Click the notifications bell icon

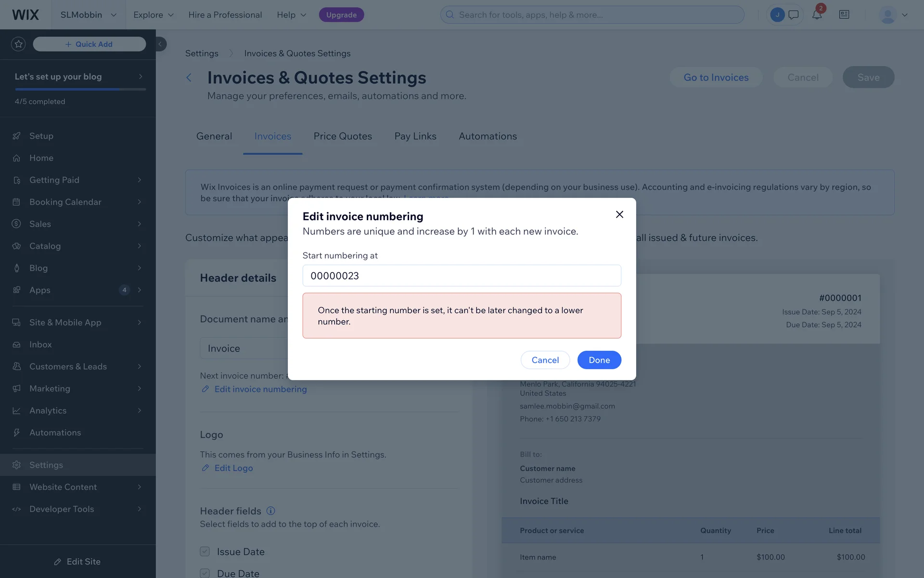point(817,15)
